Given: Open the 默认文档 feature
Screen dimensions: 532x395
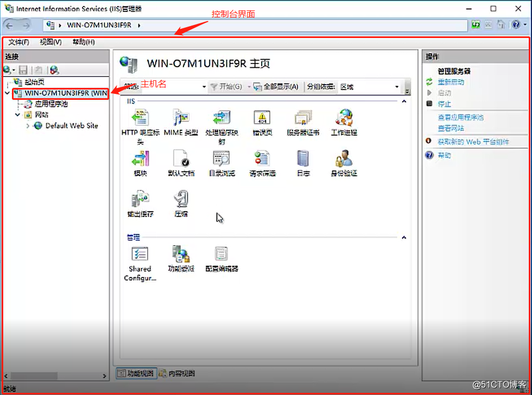Looking at the screenshot, I should (x=181, y=163).
